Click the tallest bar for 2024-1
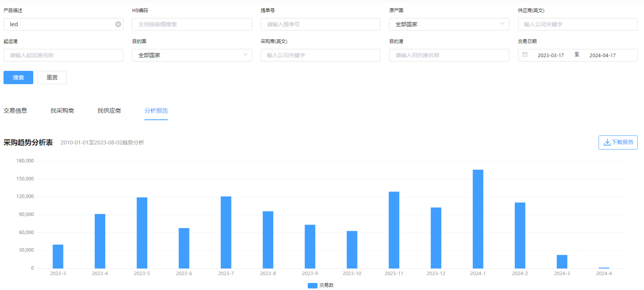 (478, 219)
